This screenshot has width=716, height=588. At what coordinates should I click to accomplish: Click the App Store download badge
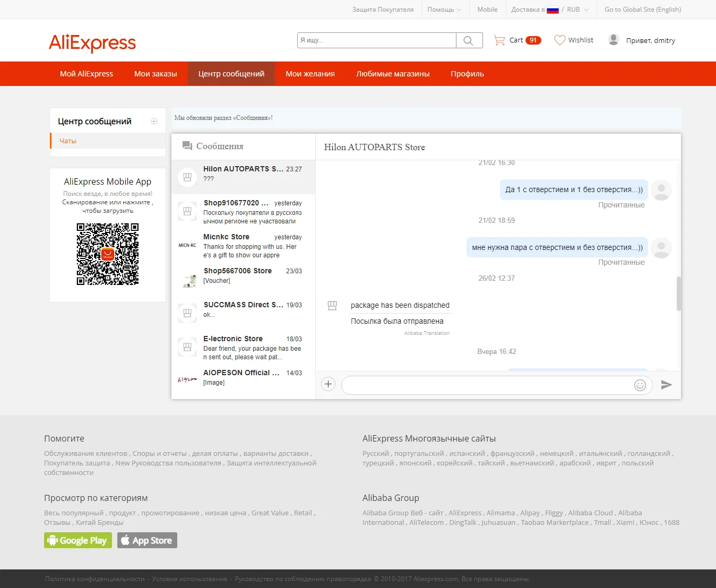pyautogui.click(x=147, y=540)
